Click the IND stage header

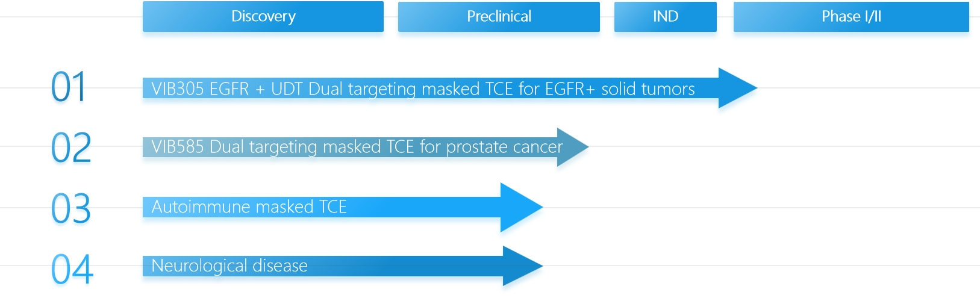665,16
